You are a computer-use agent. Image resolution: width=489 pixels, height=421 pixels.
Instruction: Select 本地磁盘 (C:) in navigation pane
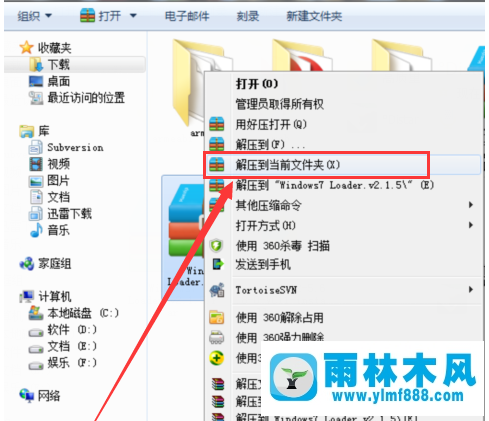74,313
